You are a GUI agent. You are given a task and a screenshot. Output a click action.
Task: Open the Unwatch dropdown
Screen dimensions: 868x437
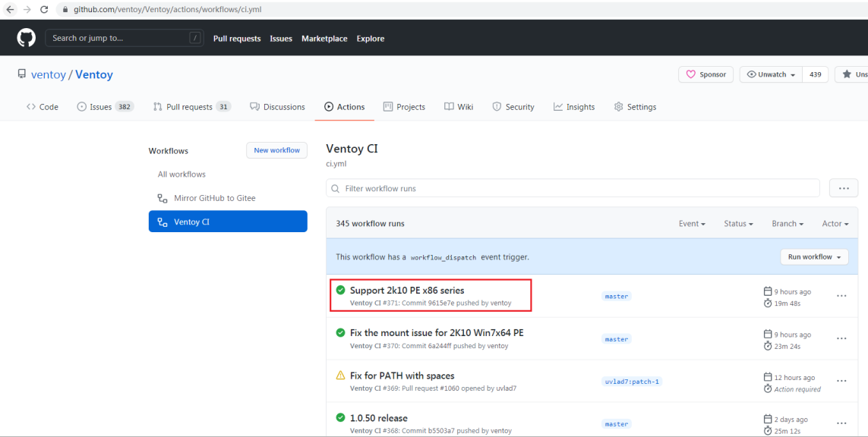[x=771, y=74]
